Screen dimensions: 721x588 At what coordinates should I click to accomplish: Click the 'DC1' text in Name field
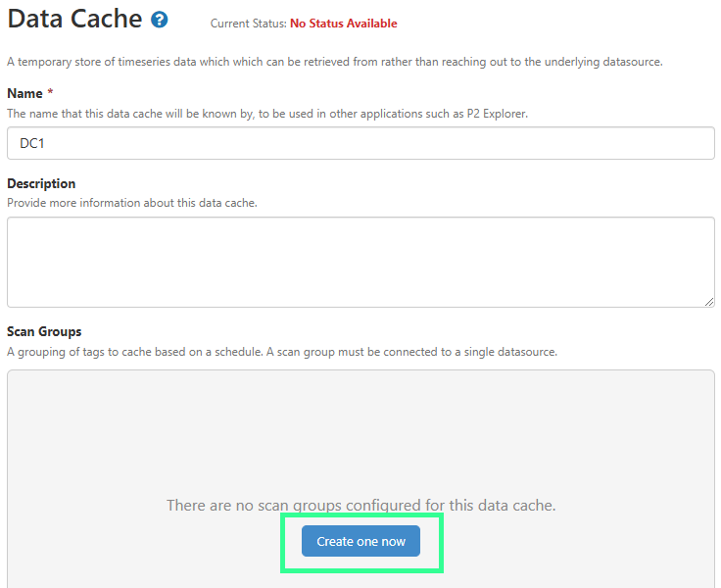33,143
